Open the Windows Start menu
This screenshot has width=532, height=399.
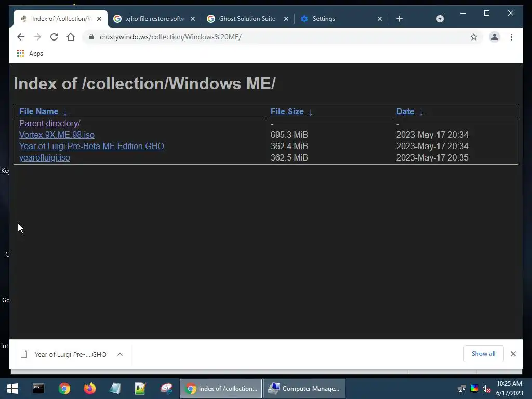pyautogui.click(x=12, y=389)
